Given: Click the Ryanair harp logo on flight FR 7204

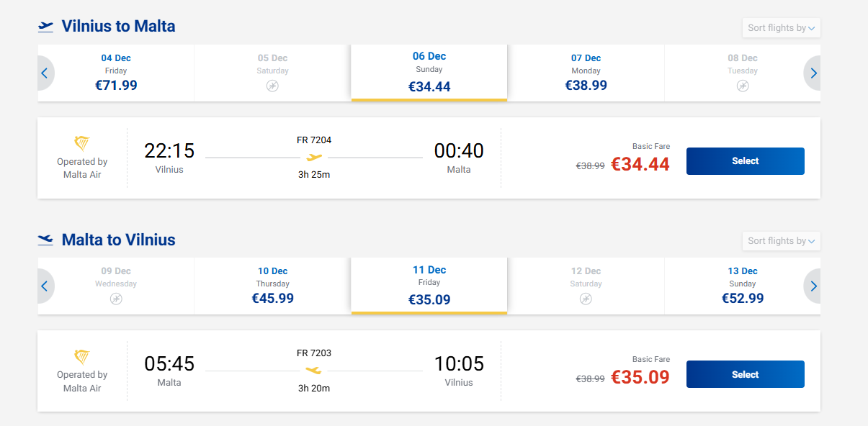Looking at the screenshot, I should 82,143.
